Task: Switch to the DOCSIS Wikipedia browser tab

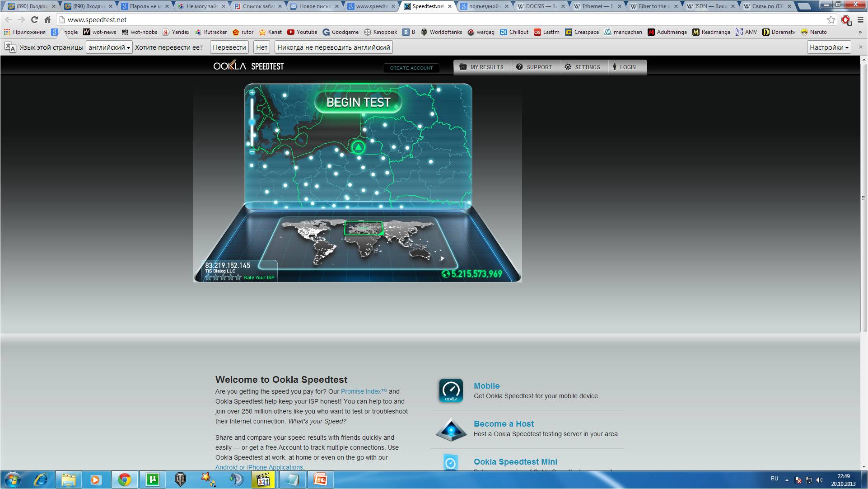Action: [x=540, y=6]
